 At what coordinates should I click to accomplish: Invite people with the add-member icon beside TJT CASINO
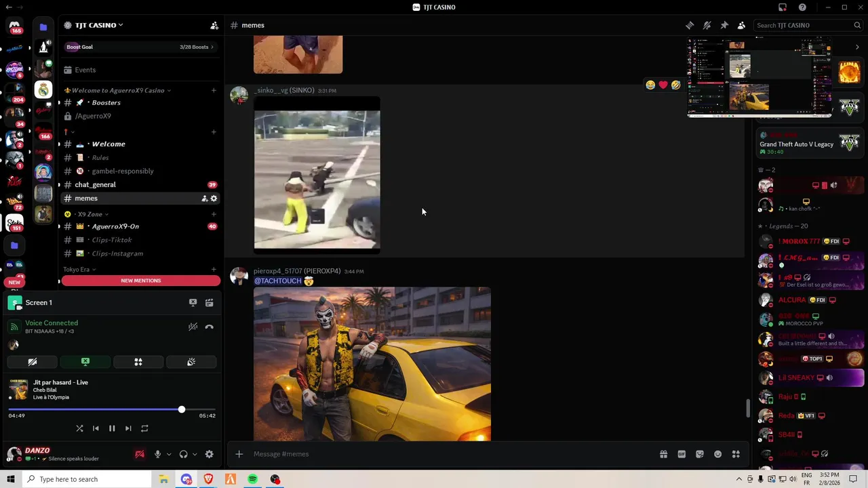point(214,25)
